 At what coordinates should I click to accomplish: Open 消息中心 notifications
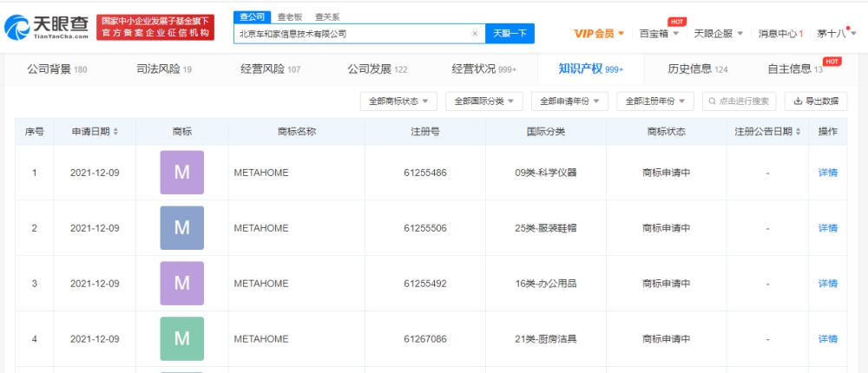[x=780, y=34]
